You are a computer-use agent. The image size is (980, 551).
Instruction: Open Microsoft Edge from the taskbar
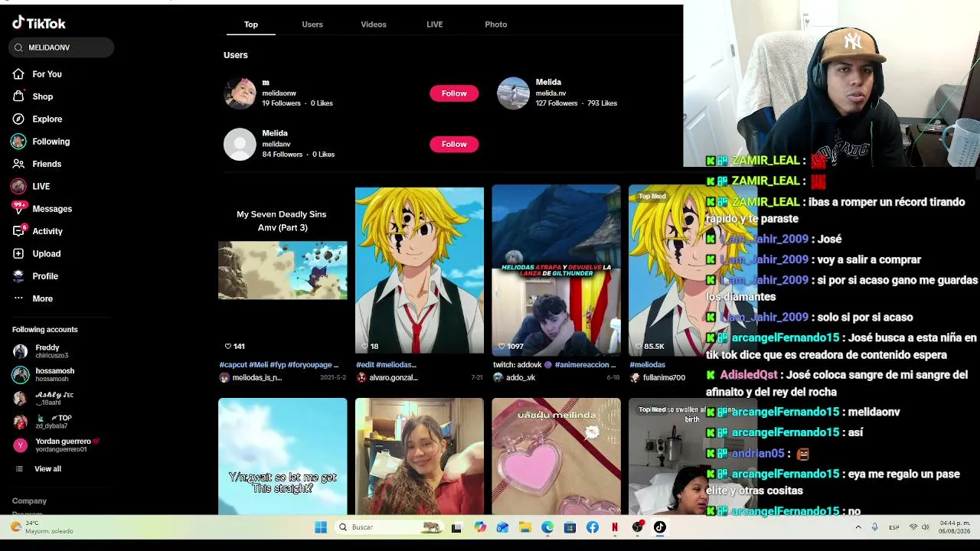547,527
